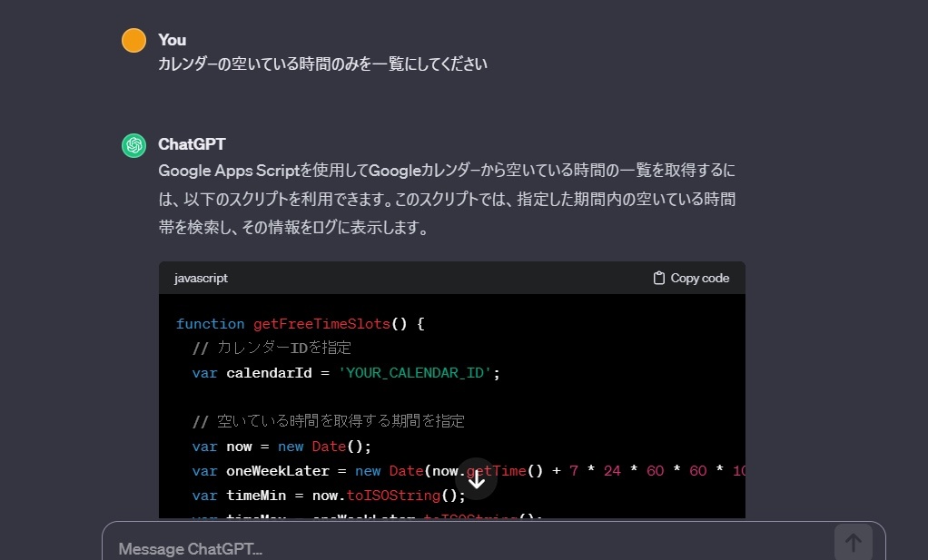928x560 pixels.
Task: Select the YOUR_CALENDAR_ID placeholder string
Action: (414, 372)
